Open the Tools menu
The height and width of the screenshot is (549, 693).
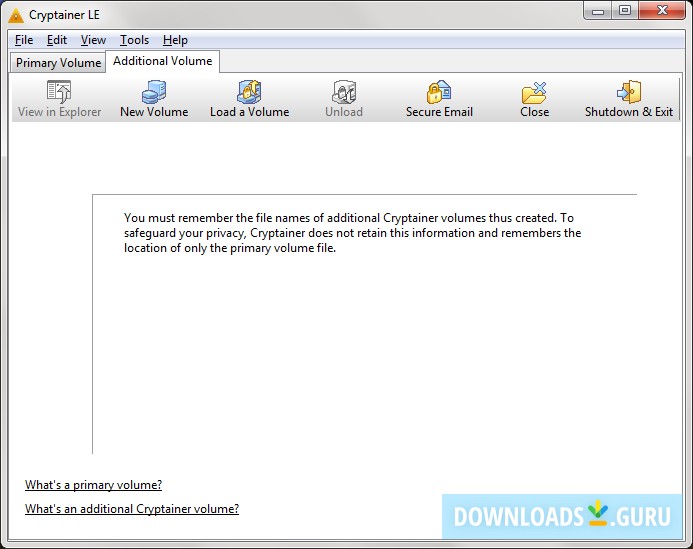click(x=134, y=40)
